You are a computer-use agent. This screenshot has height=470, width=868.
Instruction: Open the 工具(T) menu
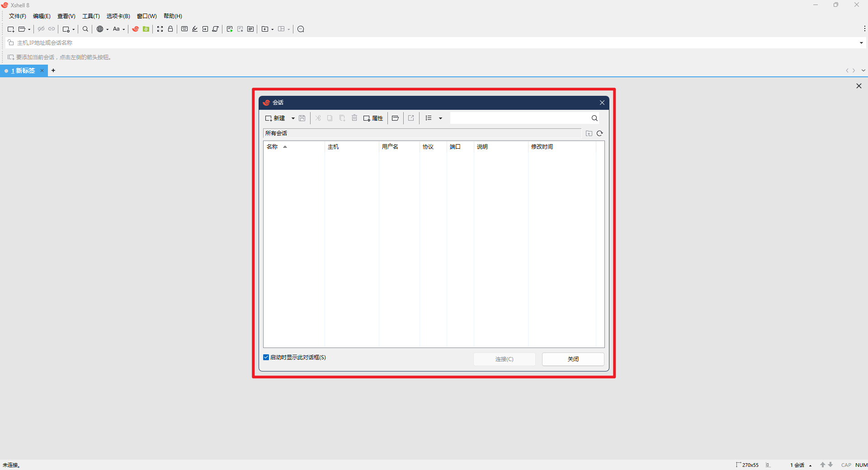91,16
